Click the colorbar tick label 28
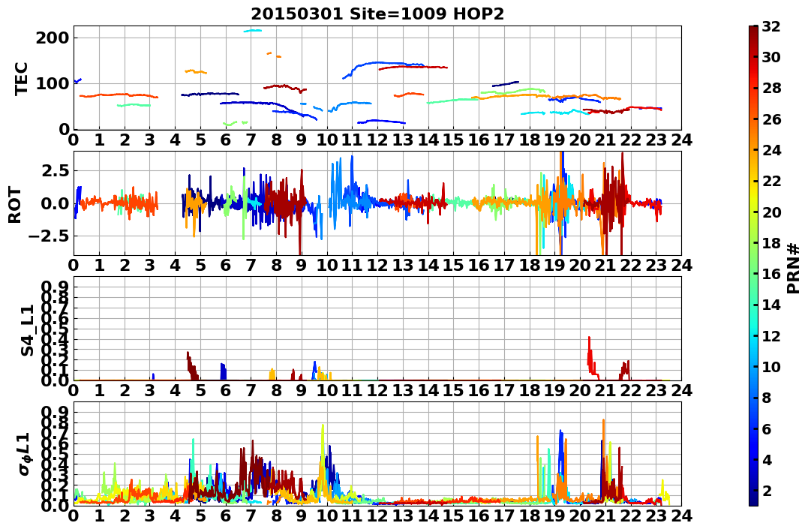 tap(771, 88)
